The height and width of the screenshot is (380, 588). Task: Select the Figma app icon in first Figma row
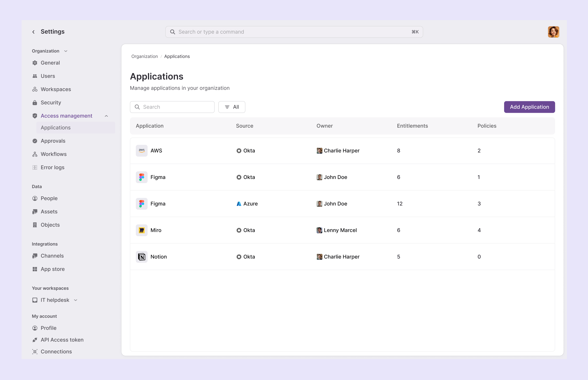point(141,177)
